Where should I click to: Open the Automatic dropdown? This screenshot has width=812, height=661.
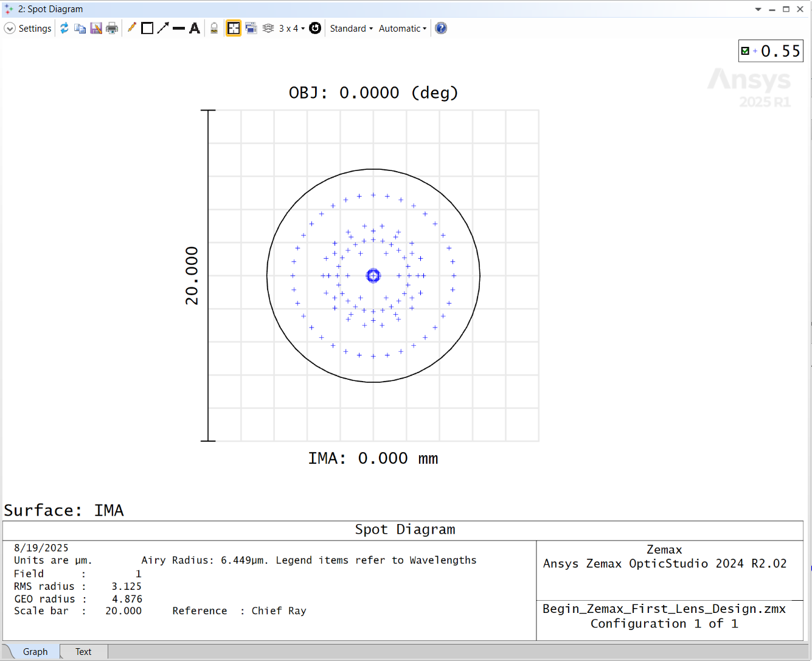(401, 28)
